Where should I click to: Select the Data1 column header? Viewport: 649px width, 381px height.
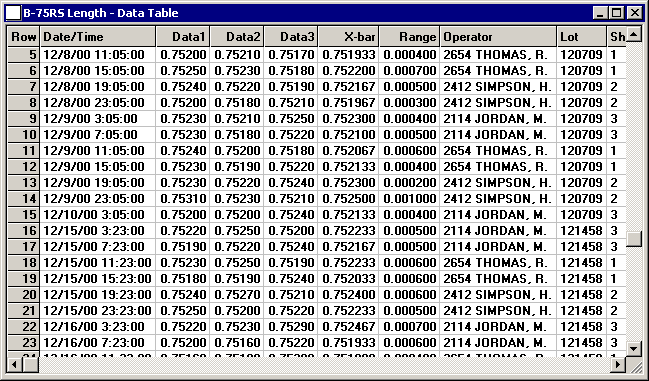point(183,37)
